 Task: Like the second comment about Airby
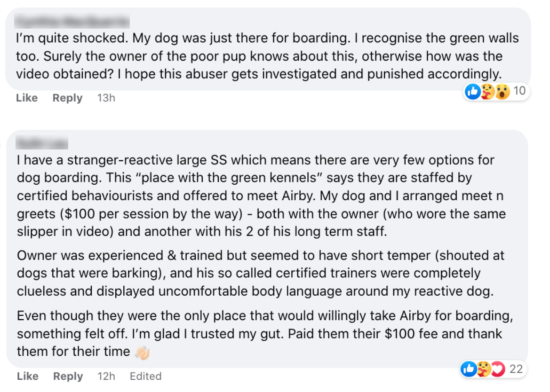pos(27,376)
